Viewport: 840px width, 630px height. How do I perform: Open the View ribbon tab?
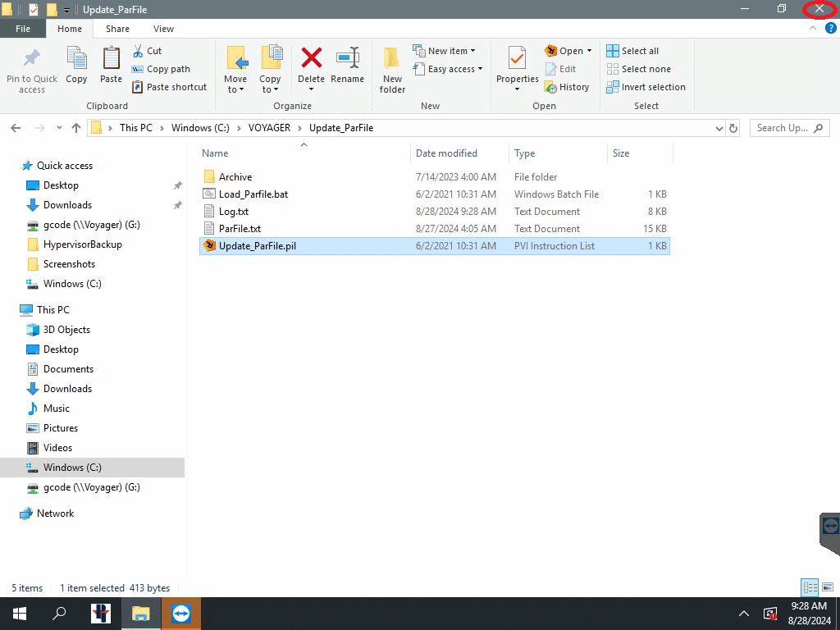click(x=163, y=29)
